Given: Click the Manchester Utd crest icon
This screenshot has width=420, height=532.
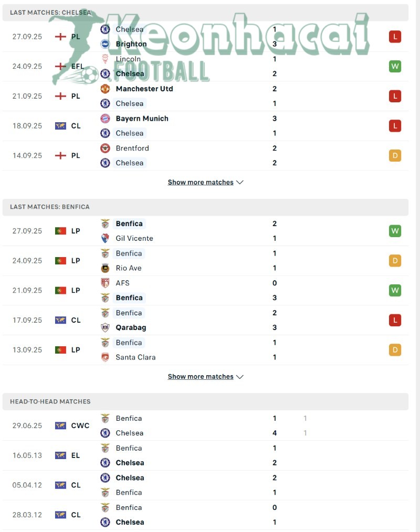Looking at the screenshot, I should 105,89.
